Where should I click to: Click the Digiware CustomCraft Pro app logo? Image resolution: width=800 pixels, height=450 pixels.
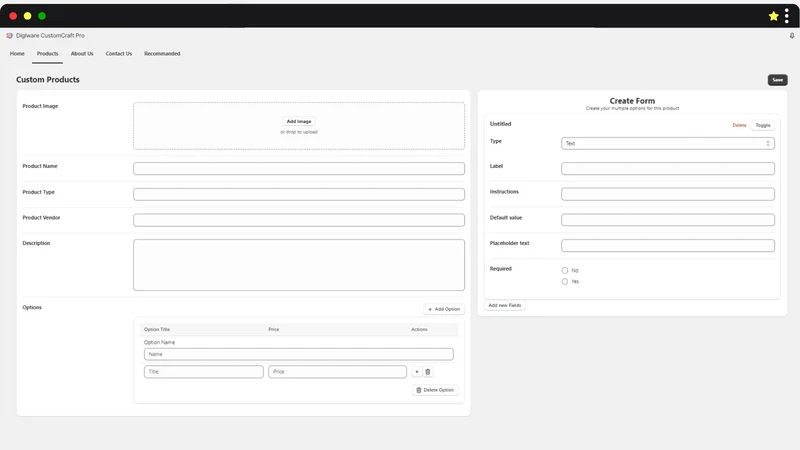(x=9, y=36)
